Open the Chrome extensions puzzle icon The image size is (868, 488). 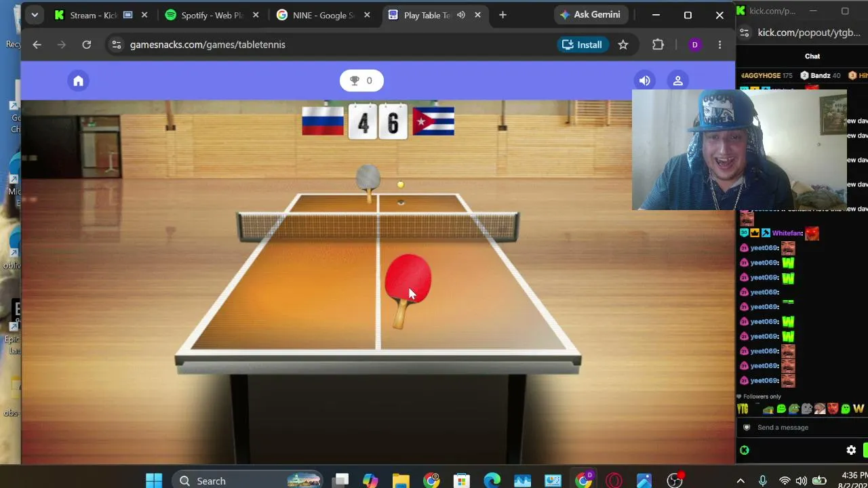pyautogui.click(x=658, y=45)
